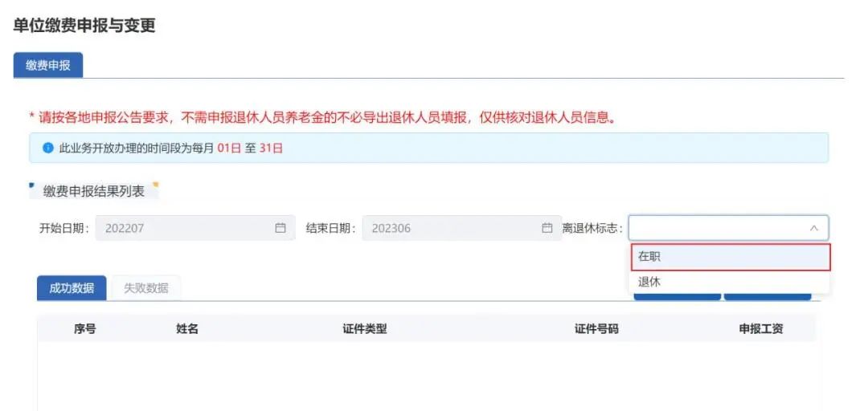868x411 pixels.
Task: Click the left blue button under the dropdown
Action: pos(677,295)
